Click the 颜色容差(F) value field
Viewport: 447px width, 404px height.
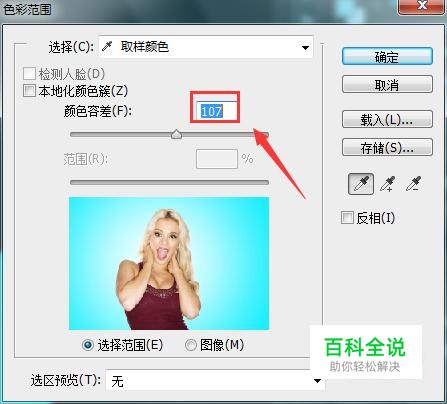pos(216,111)
